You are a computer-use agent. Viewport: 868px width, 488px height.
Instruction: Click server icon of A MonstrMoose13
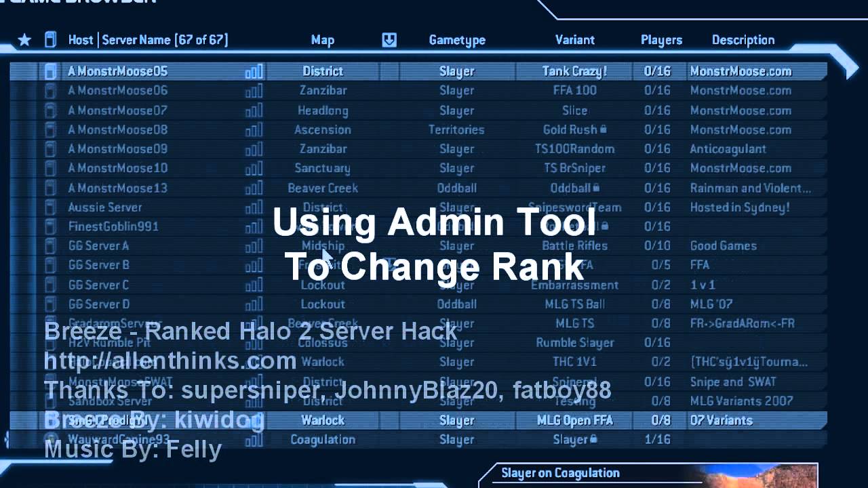[x=50, y=188]
